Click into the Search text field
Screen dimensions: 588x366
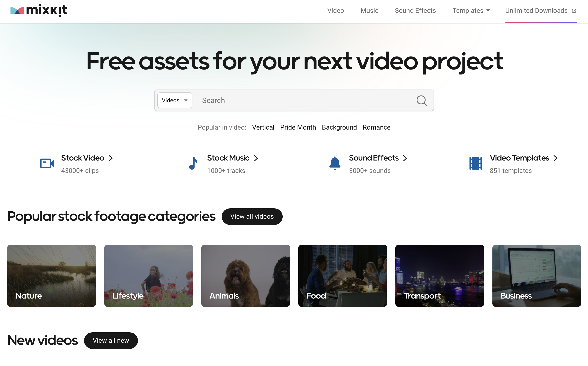tap(305, 100)
